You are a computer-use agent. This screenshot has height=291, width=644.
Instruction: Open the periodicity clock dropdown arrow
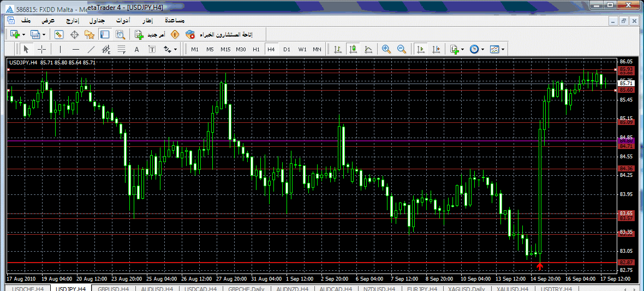[x=482, y=49]
